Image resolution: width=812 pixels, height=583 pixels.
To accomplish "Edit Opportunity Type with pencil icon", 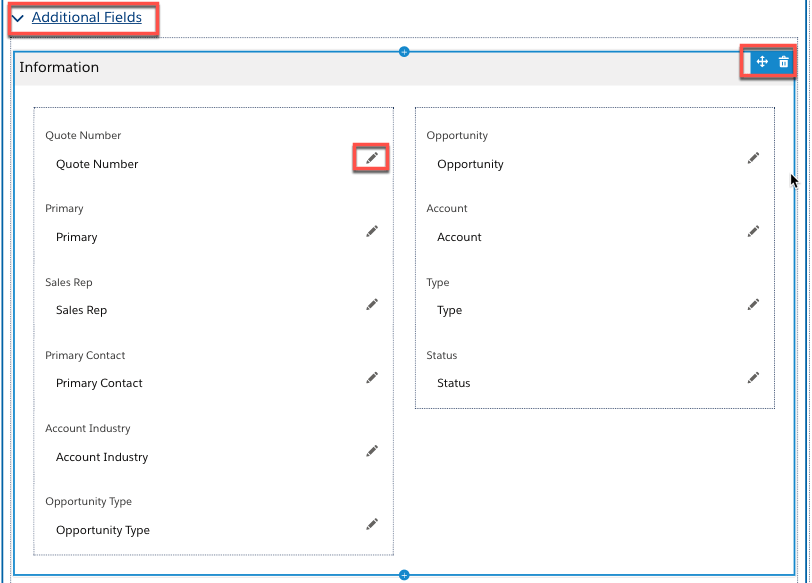I will pos(372,524).
